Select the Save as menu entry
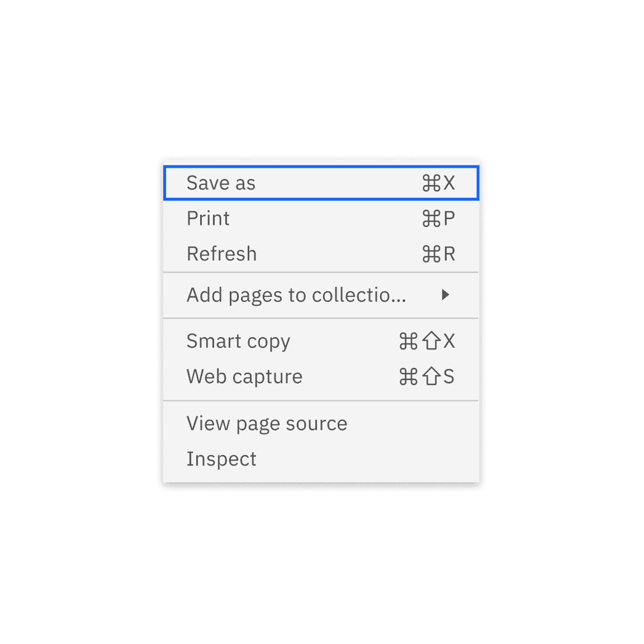 pos(221,183)
